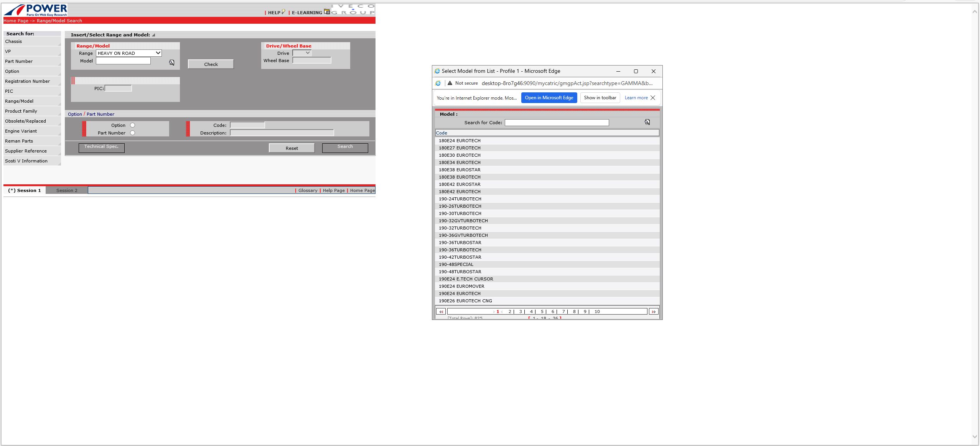Go to first page arrow in popup
This screenshot has width=980, height=446.
pyautogui.click(x=441, y=312)
